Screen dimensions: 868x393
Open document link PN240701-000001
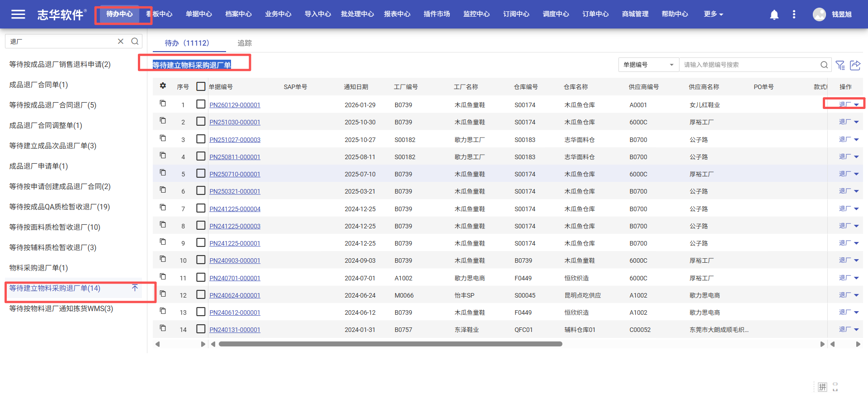(235, 278)
